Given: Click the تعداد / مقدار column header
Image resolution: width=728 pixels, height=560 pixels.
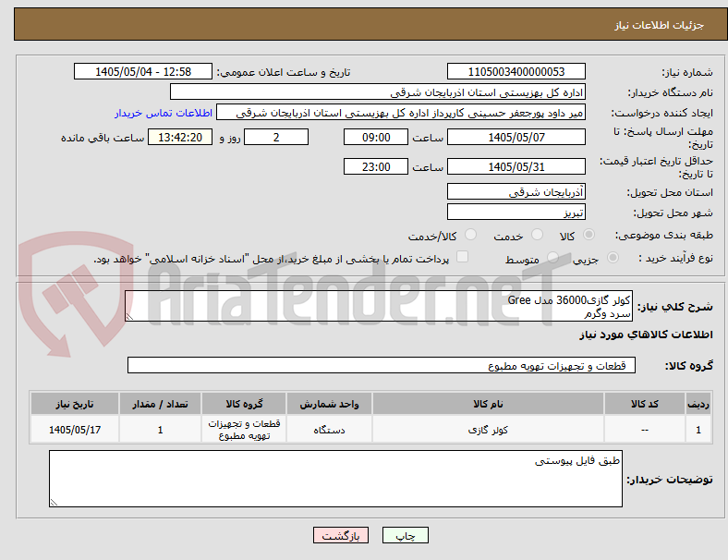Looking at the screenshot, I should pos(160,404).
